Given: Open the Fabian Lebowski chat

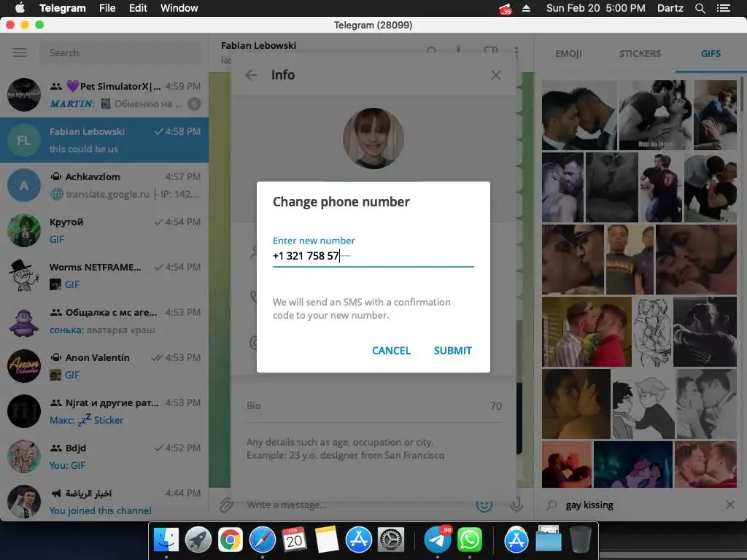Looking at the screenshot, I should pos(104,140).
